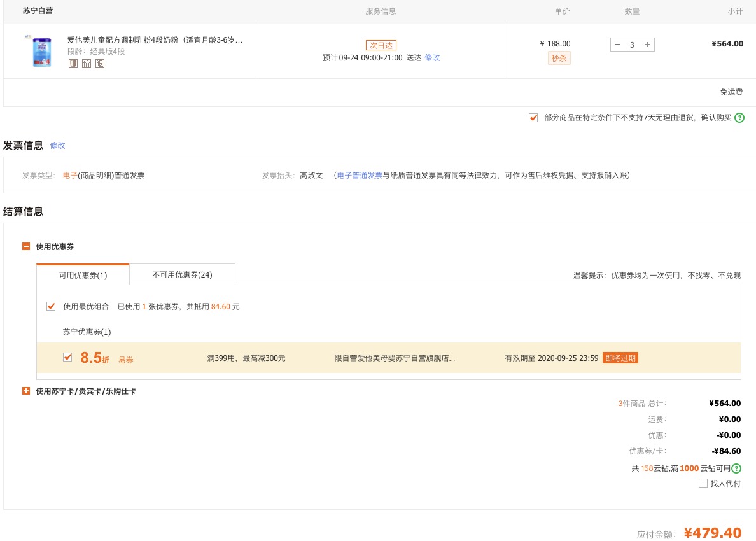Click the 即将过期 expiring-soon badge
The height and width of the screenshot is (541, 756).
coord(620,358)
